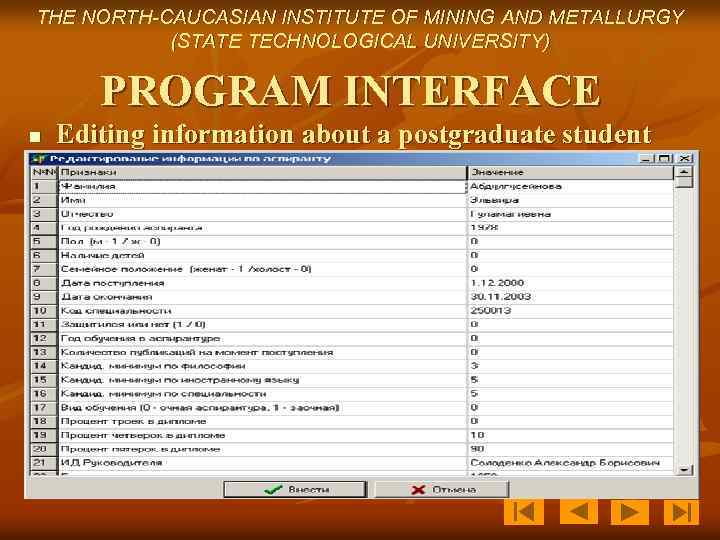Go to the previous slide arrow
The image size is (720, 540).
(579, 512)
